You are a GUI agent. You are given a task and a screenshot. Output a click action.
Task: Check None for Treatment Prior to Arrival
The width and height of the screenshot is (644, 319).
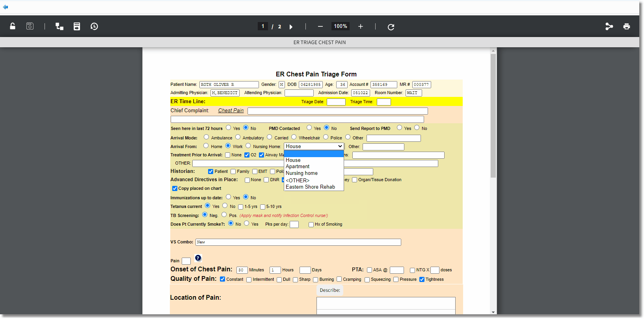(x=228, y=155)
